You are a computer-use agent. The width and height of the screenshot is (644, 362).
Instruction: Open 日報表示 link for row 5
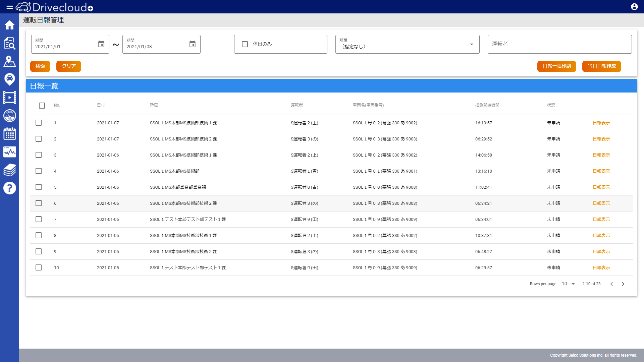601,187
